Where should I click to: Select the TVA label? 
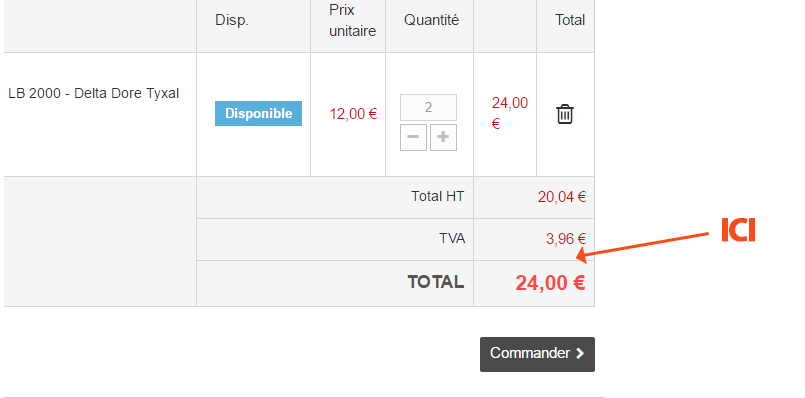pos(452,238)
